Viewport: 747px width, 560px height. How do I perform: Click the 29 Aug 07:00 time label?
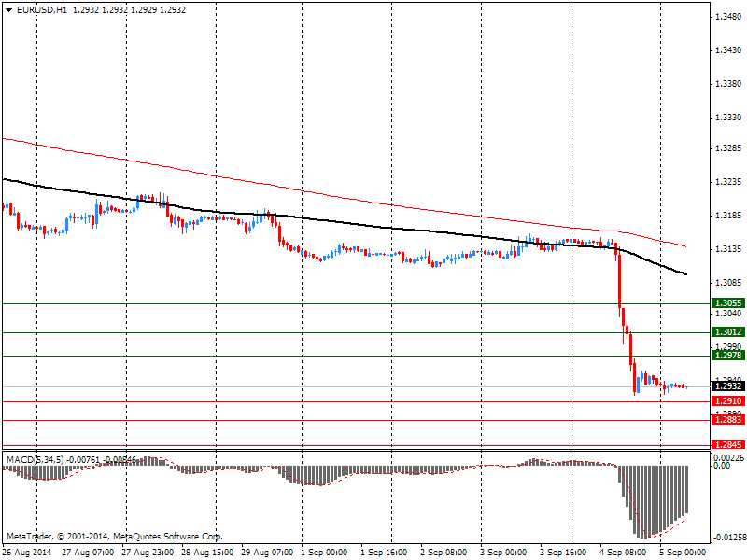267,553
